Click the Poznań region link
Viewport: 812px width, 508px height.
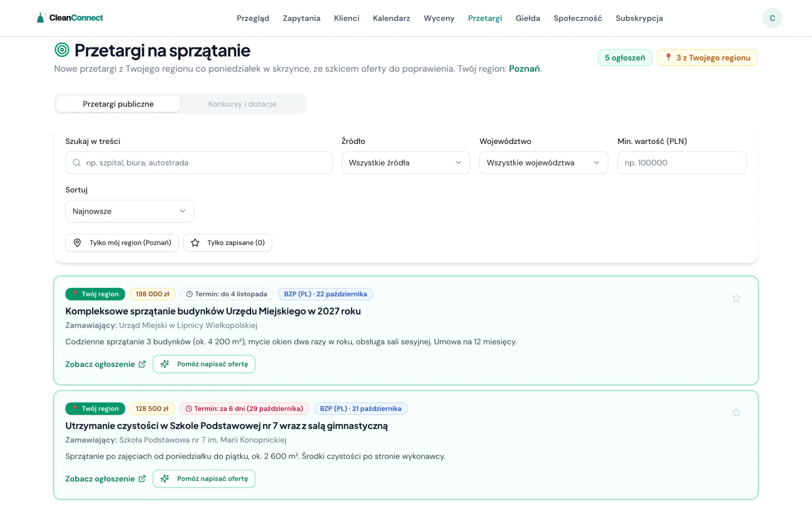[524, 69]
